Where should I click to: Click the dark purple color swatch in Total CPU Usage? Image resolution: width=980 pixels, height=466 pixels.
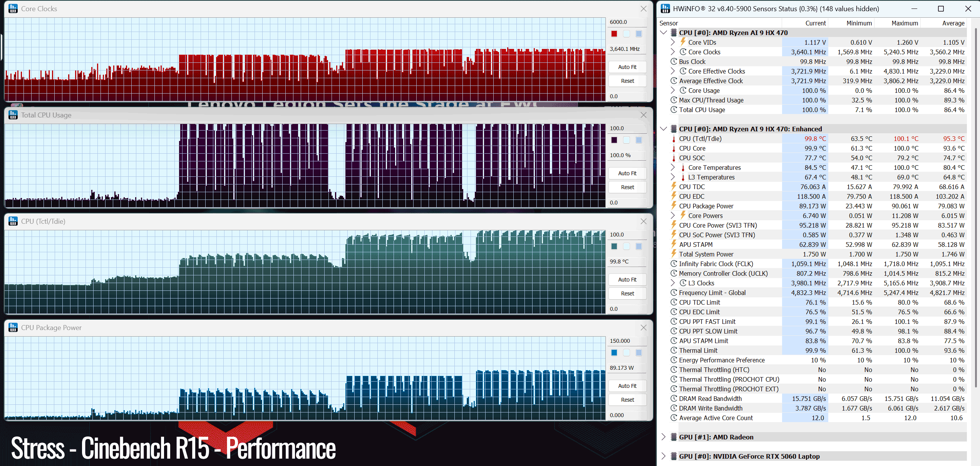[614, 140]
